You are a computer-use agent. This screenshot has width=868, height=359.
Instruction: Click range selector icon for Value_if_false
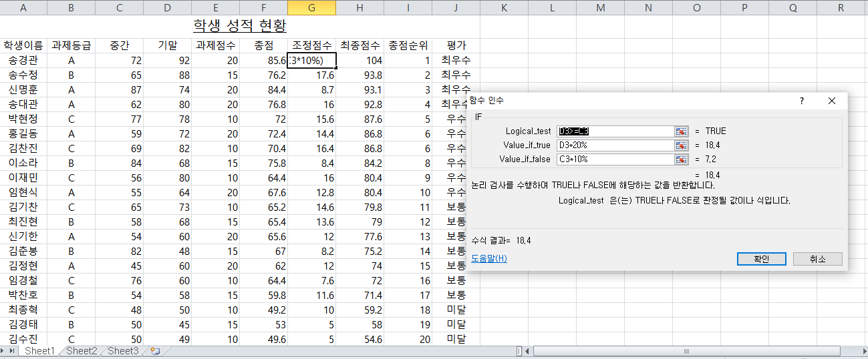681,159
